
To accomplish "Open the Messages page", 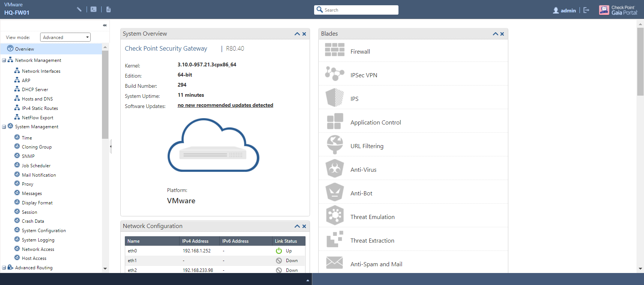I will click(32, 193).
